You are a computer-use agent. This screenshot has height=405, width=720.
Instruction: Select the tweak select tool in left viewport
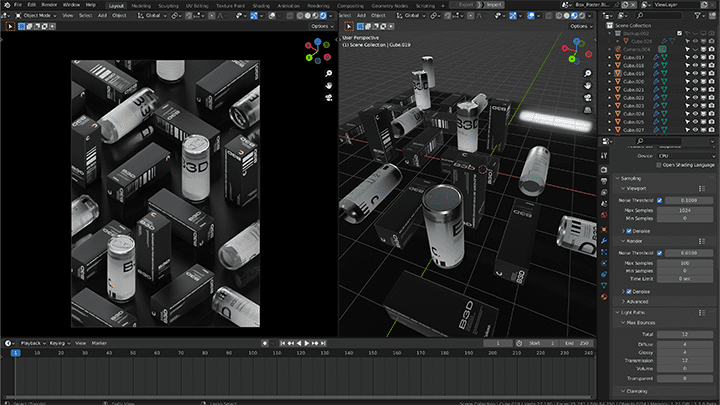tap(10, 26)
